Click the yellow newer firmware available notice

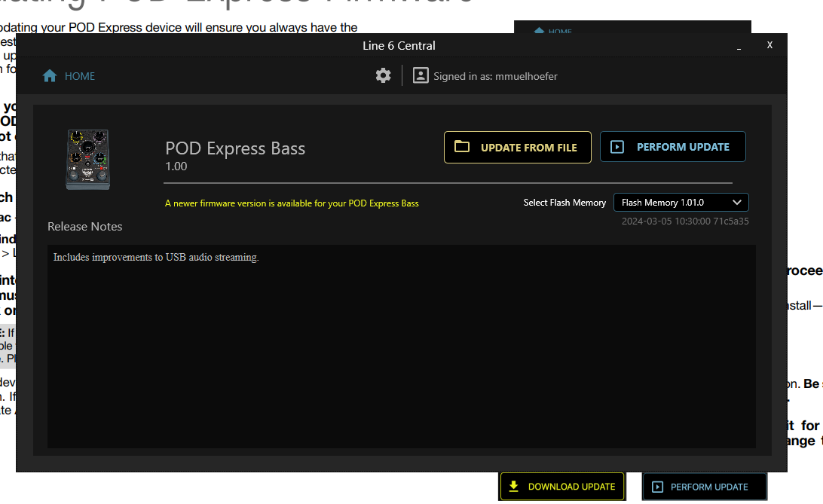point(292,203)
